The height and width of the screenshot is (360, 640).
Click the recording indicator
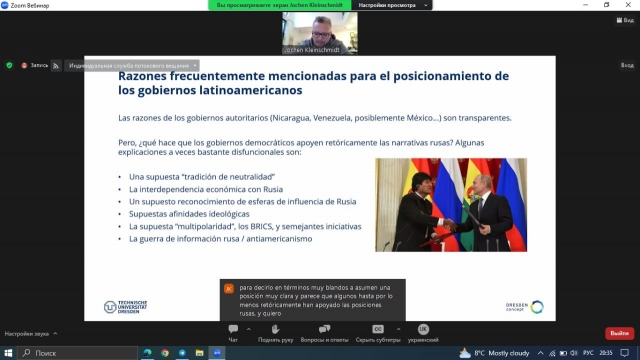[35, 65]
